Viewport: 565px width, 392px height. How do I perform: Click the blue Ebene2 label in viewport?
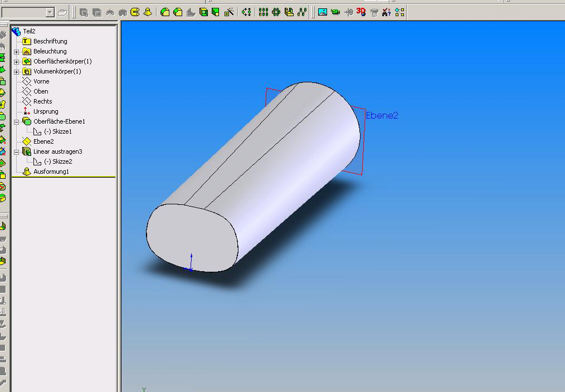click(x=382, y=116)
